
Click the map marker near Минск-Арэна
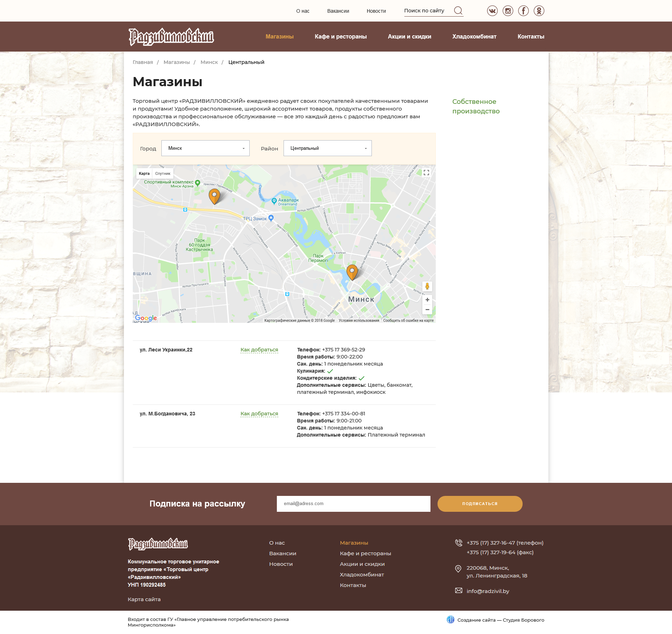(214, 196)
